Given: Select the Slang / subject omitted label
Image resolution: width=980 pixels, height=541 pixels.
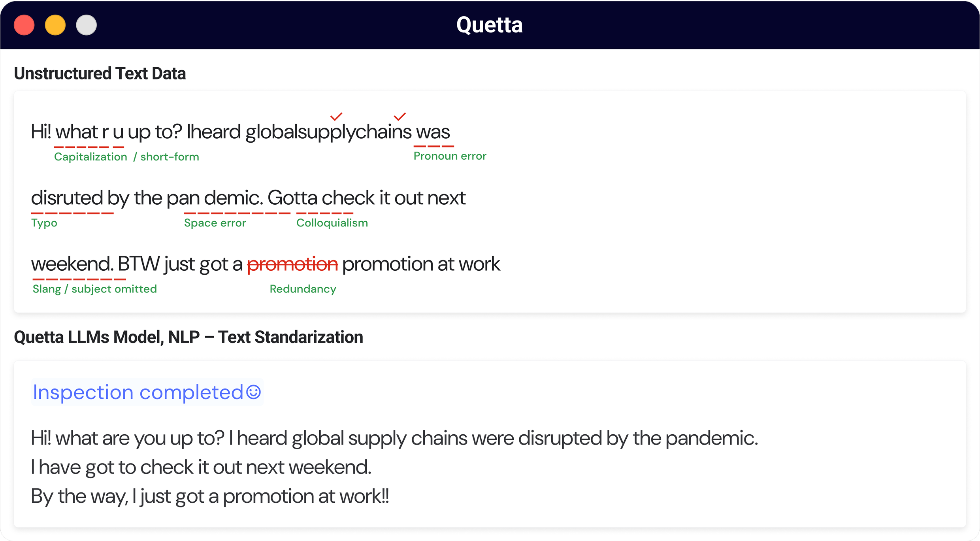Looking at the screenshot, I should [95, 289].
